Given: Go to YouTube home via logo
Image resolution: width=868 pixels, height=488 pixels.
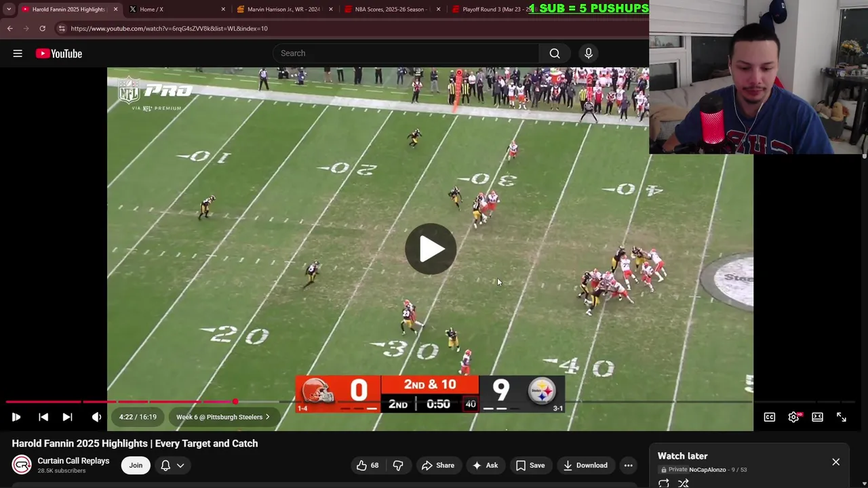Looking at the screenshot, I should point(59,54).
